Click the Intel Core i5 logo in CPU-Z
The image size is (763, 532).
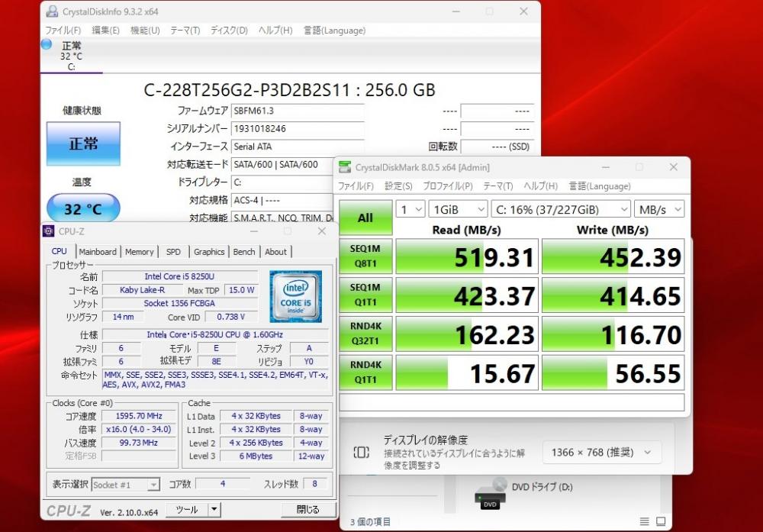coord(296,296)
